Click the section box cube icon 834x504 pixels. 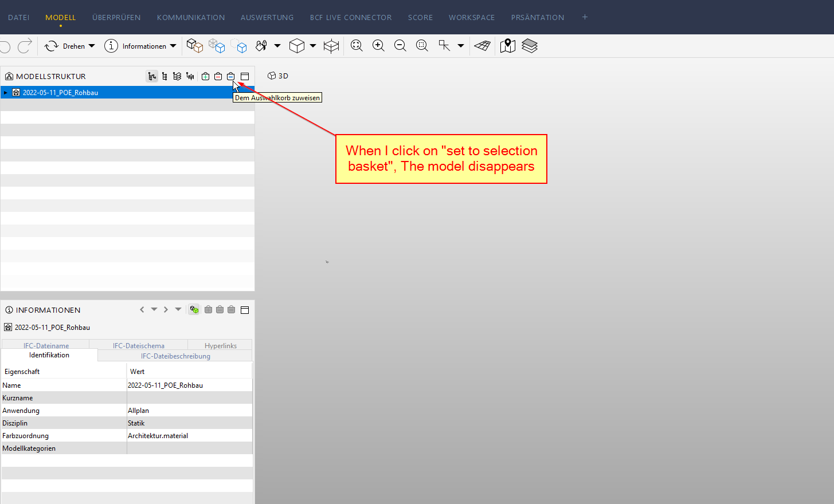331,46
